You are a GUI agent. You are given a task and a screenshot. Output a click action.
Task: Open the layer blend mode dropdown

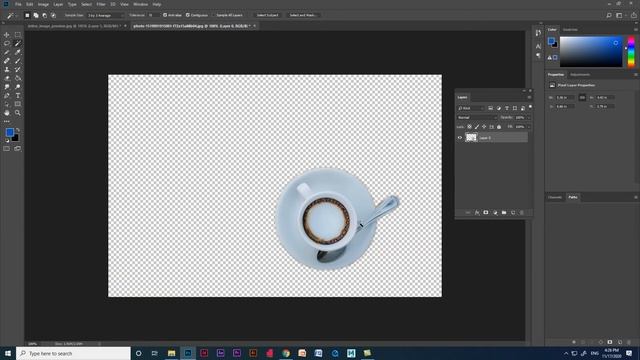pyautogui.click(x=476, y=118)
